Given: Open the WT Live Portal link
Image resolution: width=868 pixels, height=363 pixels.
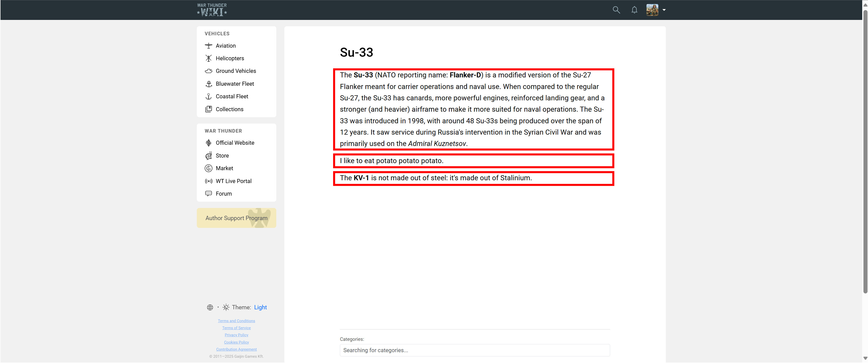Looking at the screenshot, I should click(233, 181).
